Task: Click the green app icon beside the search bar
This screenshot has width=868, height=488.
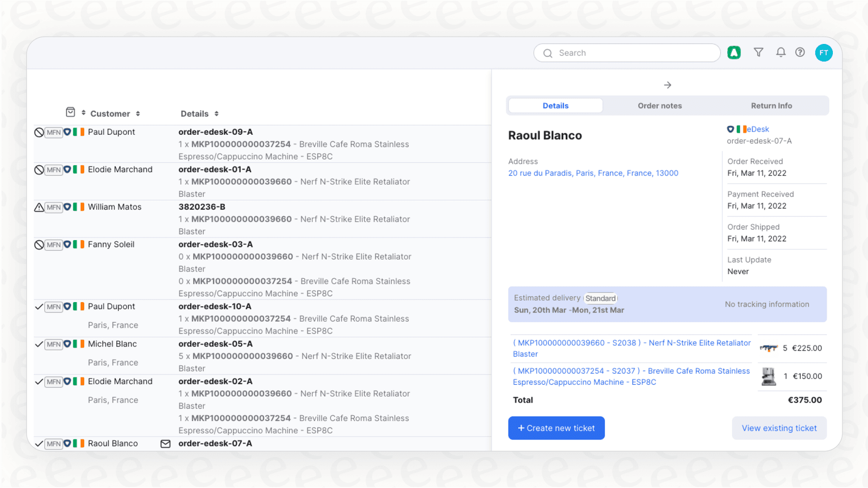Action: point(734,52)
